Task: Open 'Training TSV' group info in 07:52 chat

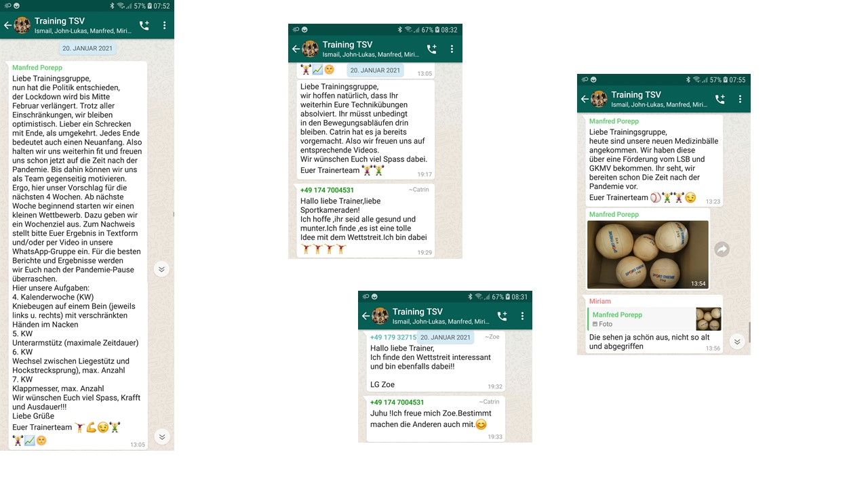Action: (60, 21)
